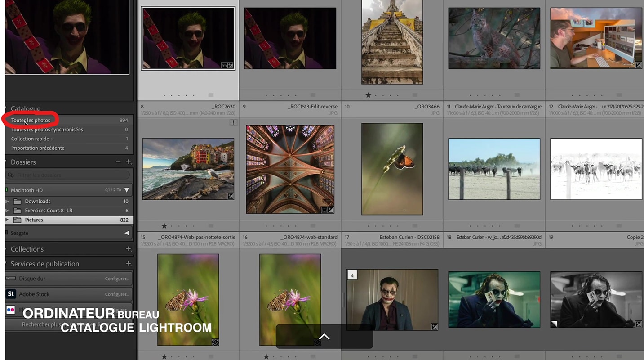Viewport: 644px width, 360px height.
Task: Click the plus icon in the Dossiers header
Action: pyautogui.click(x=129, y=162)
